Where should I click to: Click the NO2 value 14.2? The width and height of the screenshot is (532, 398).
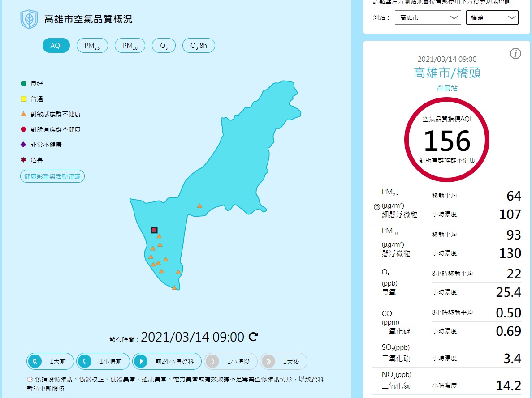(x=508, y=386)
